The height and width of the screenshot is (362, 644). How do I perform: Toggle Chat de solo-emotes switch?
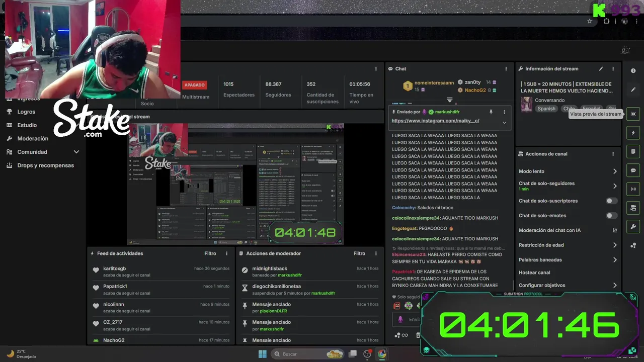coord(611,216)
